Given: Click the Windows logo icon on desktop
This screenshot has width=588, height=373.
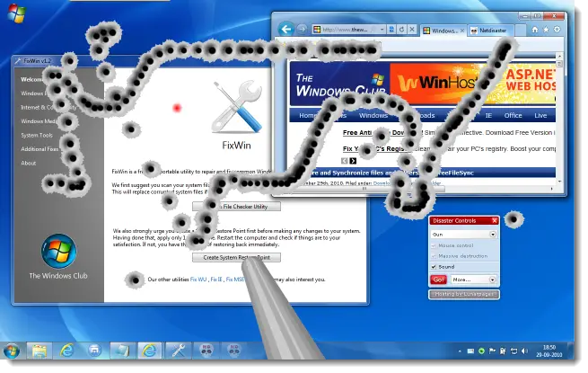Looking at the screenshot, I should [17, 13].
